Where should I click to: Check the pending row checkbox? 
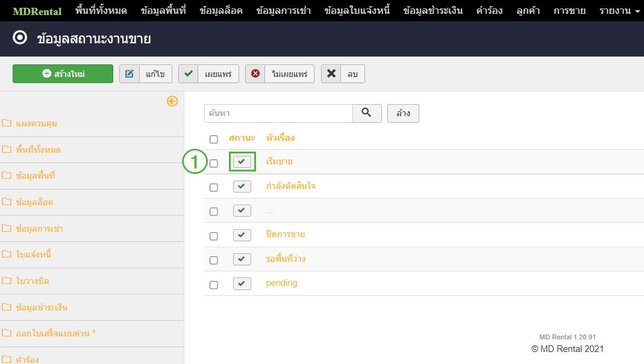(x=214, y=285)
